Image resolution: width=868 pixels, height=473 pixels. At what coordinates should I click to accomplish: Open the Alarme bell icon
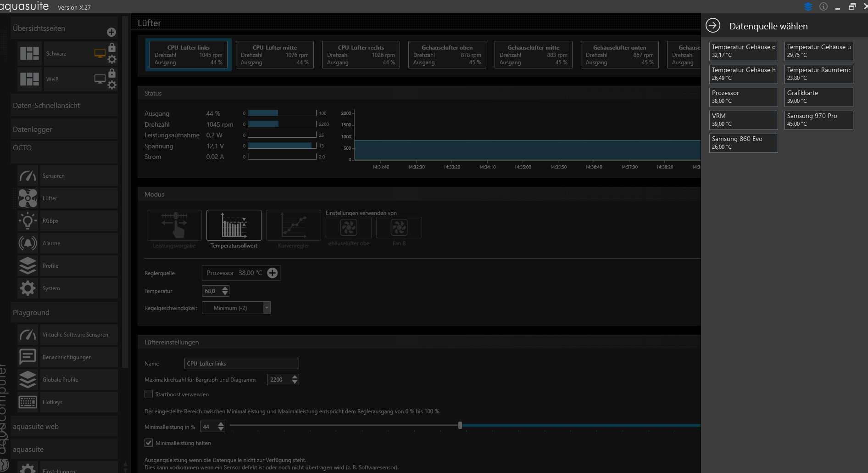point(28,243)
